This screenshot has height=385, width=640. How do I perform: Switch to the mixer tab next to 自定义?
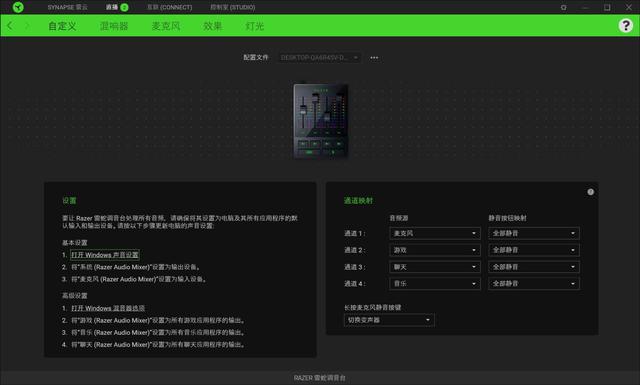[x=114, y=26]
